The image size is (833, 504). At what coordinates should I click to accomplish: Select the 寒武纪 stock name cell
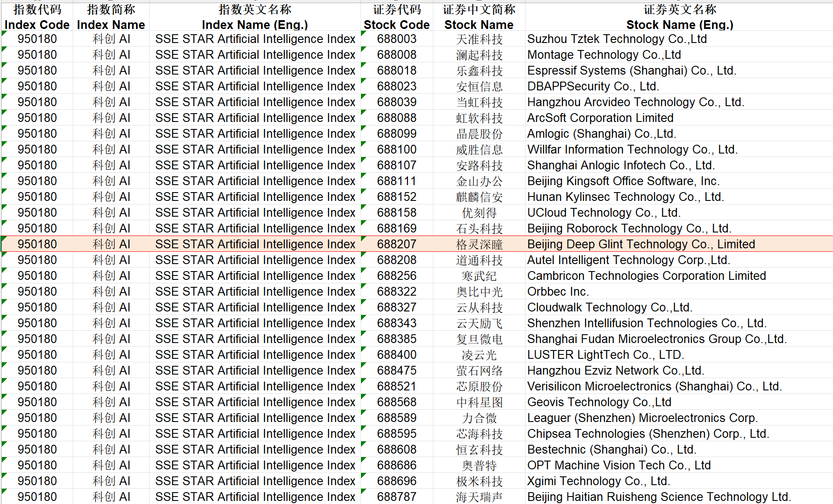(479, 276)
